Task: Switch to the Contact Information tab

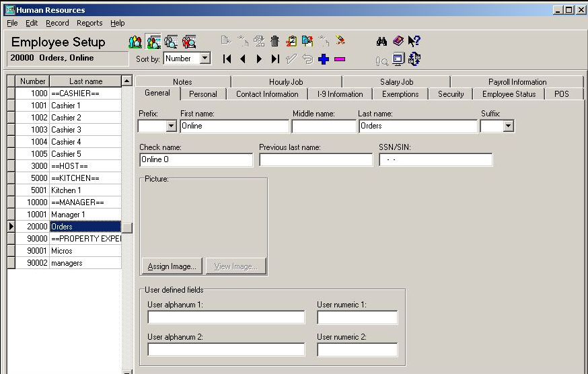Action: click(x=267, y=94)
